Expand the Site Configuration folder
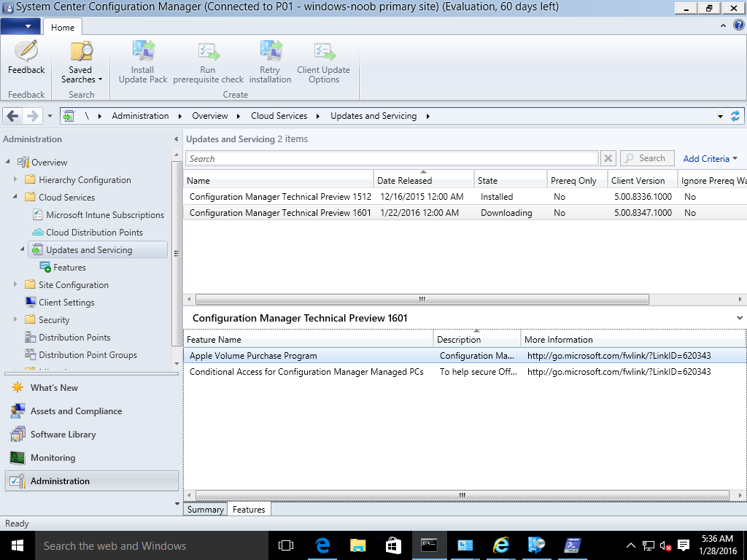Viewport: 747px width, 560px height. [15, 284]
